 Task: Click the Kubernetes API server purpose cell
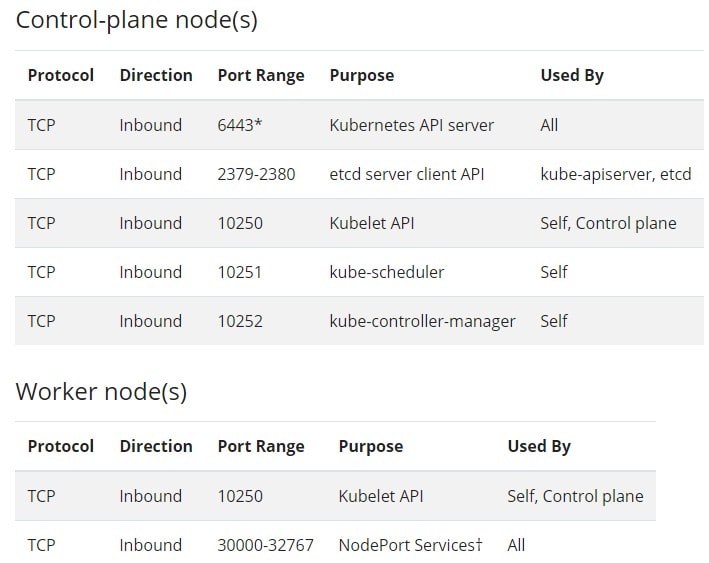[411, 125]
